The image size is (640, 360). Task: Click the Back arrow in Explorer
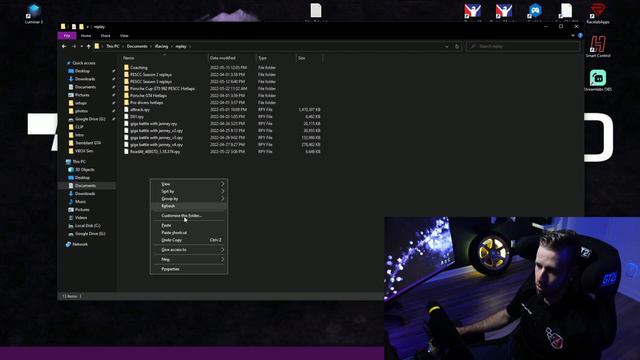click(x=64, y=47)
